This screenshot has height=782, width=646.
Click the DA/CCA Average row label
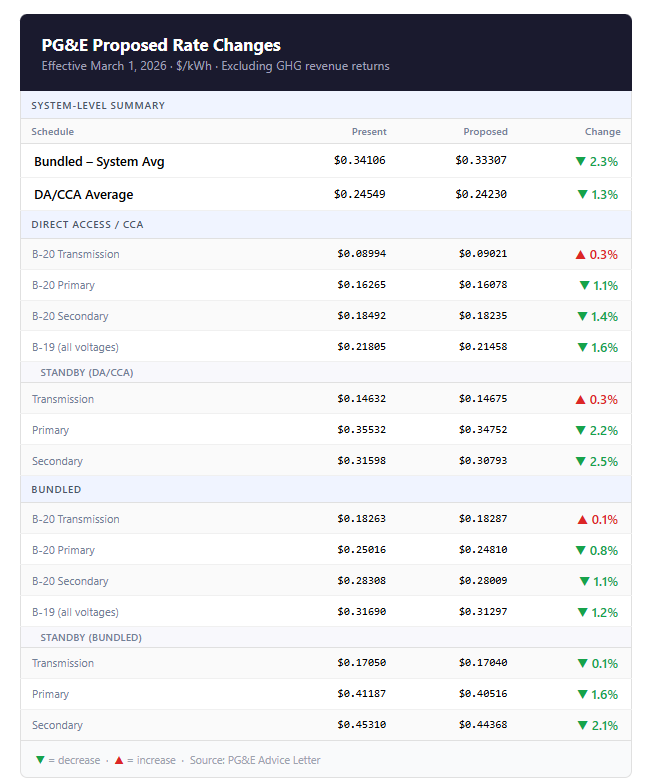point(83,194)
